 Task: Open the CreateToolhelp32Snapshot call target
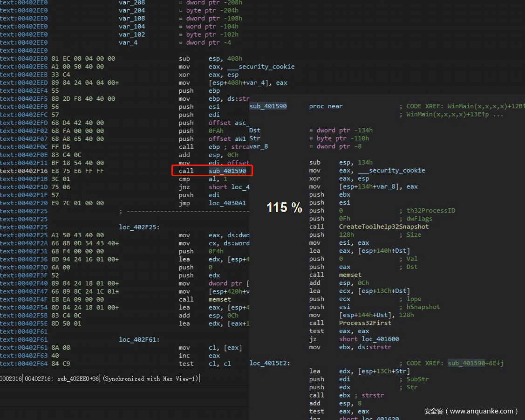click(384, 227)
